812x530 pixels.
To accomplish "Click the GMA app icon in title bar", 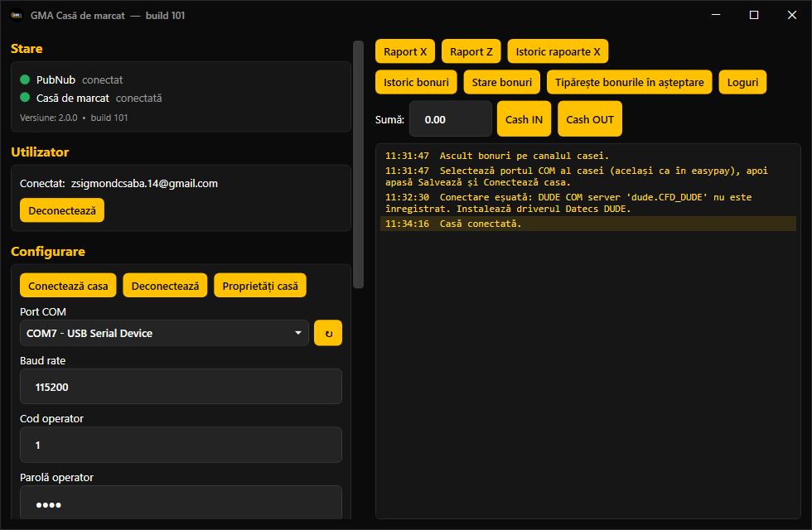I will (17, 16).
